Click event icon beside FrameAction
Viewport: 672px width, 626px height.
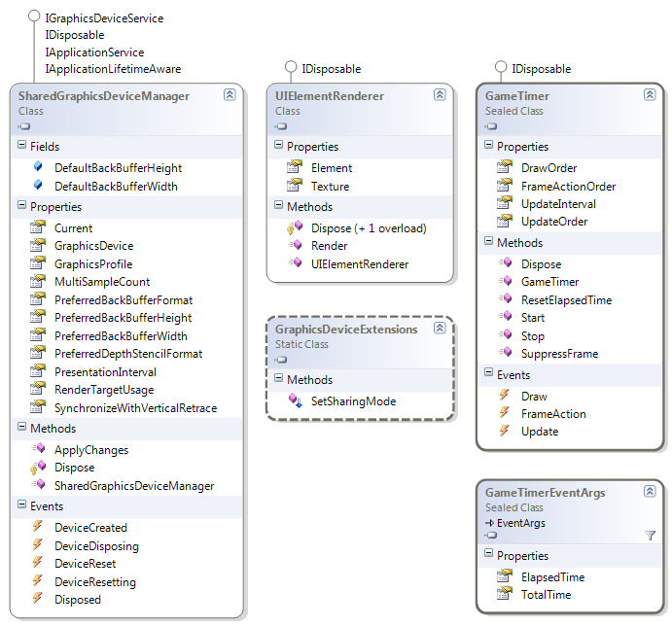505,412
